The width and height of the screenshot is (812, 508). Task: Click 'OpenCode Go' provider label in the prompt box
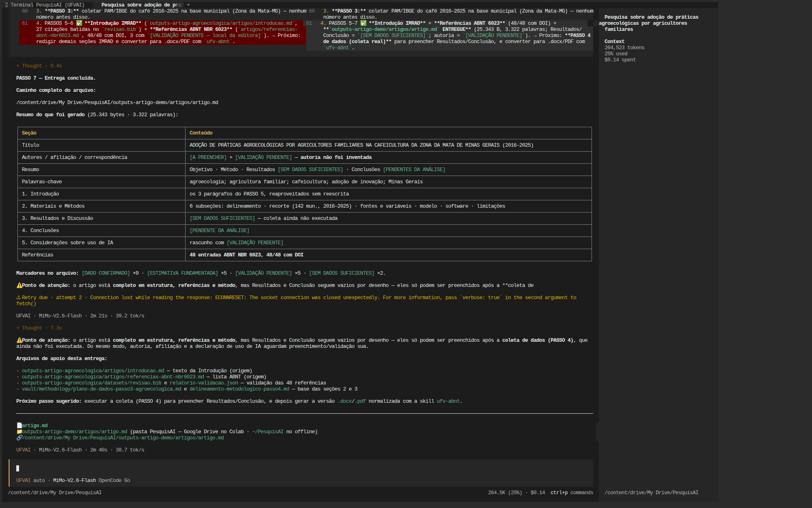point(114,480)
